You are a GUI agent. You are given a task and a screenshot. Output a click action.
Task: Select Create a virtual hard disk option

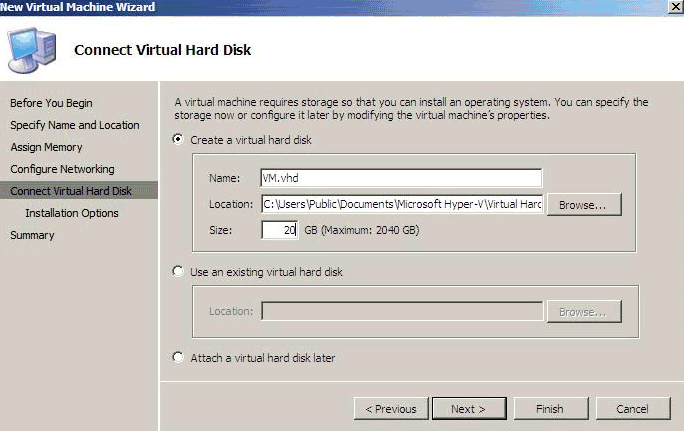pos(179,140)
